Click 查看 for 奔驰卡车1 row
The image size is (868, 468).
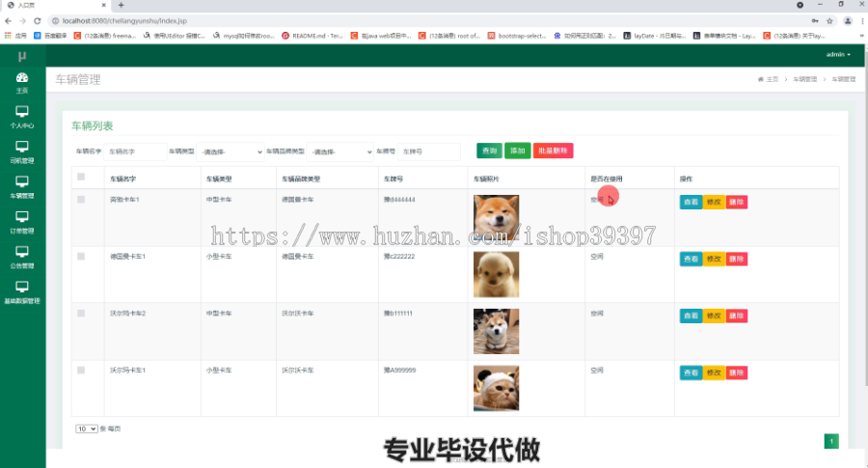691,202
